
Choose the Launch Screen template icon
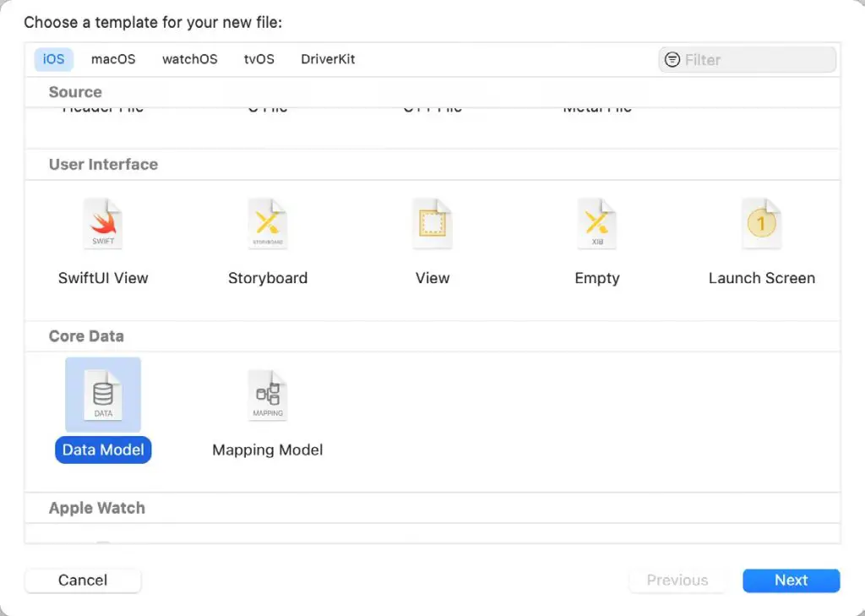point(761,224)
